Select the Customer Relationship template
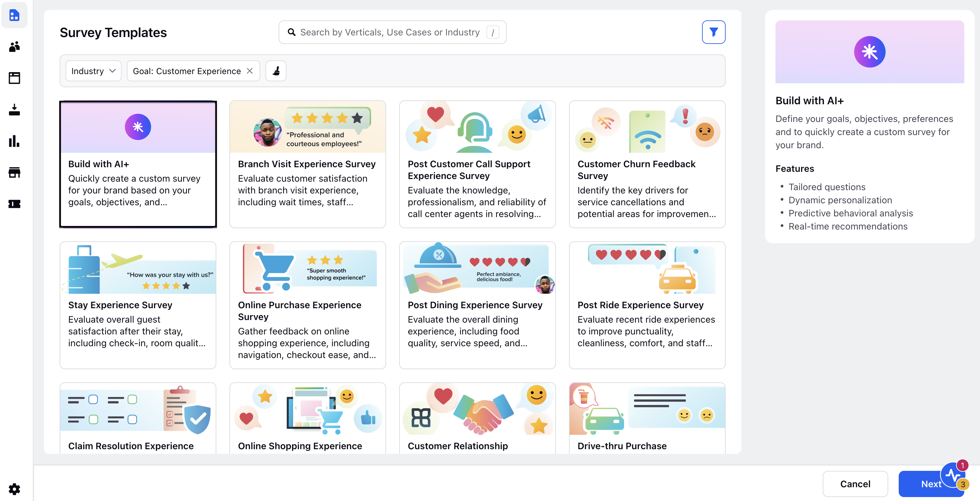980x501 pixels. (477, 418)
